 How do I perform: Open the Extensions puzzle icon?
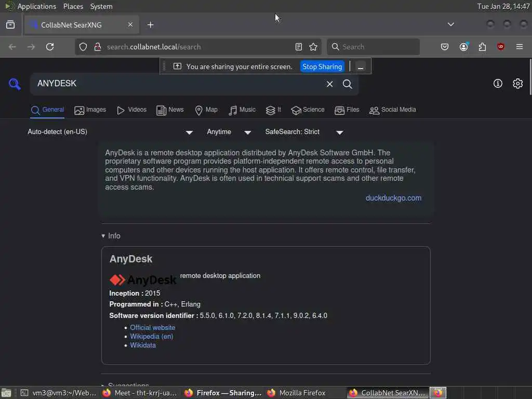[482, 47]
